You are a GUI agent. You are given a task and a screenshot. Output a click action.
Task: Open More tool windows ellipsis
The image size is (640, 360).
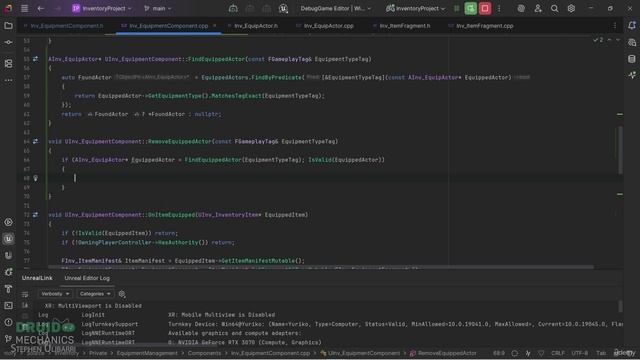(8, 80)
